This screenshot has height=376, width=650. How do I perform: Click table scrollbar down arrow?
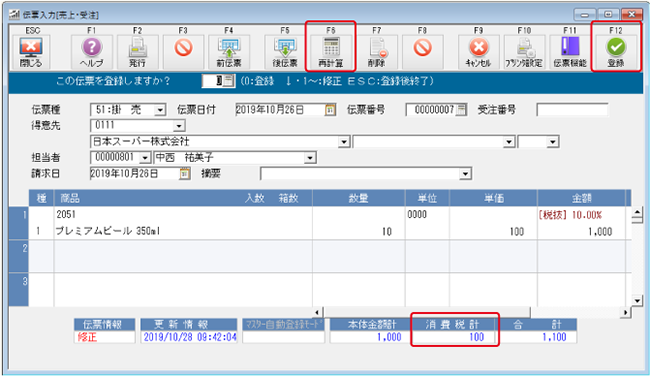(637, 301)
